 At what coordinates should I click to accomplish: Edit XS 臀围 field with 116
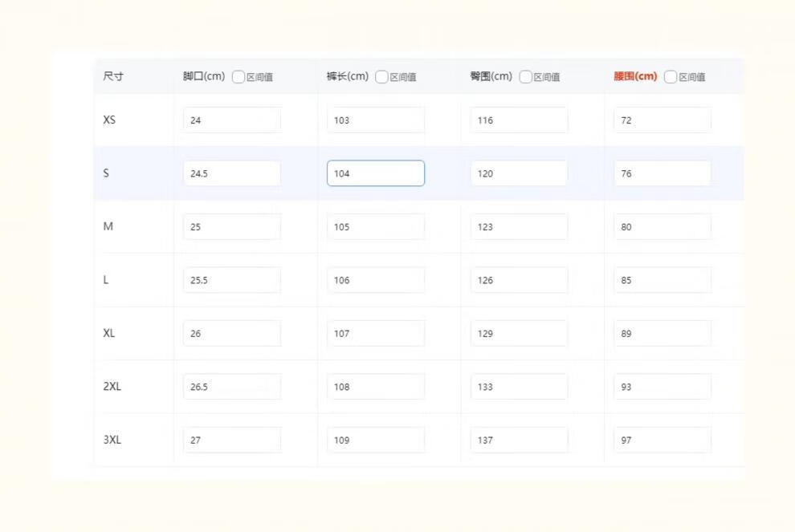pos(520,120)
